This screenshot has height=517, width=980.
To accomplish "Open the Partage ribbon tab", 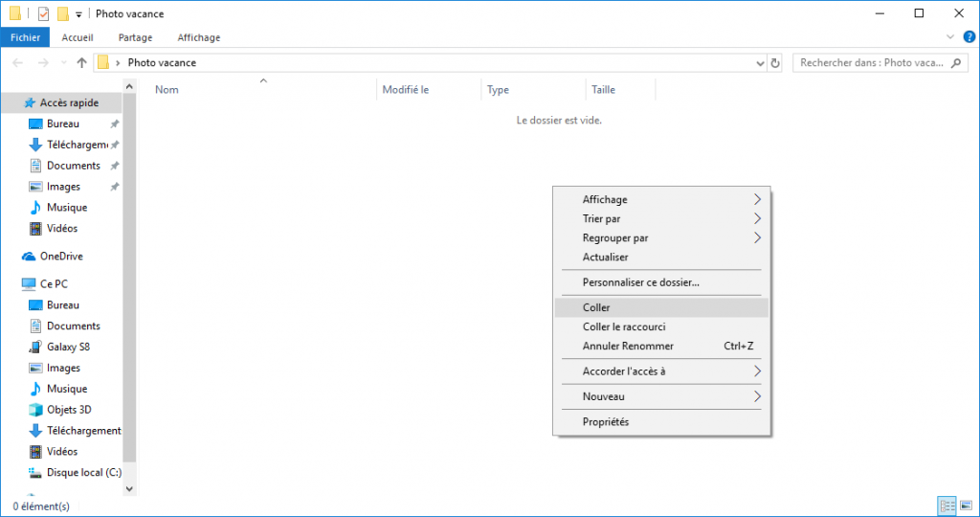I will tap(135, 37).
